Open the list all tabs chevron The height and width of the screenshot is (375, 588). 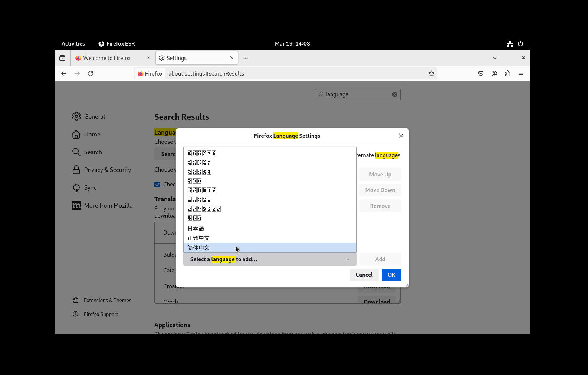[x=495, y=58]
